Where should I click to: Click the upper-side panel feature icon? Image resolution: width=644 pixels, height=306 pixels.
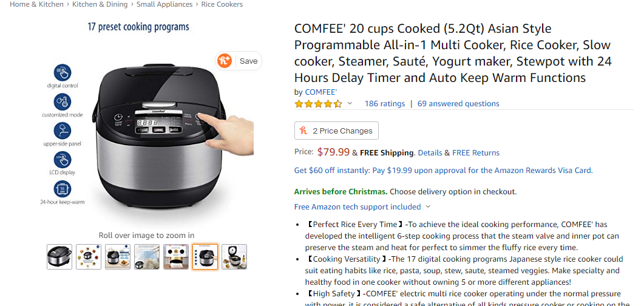click(x=63, y=131)
